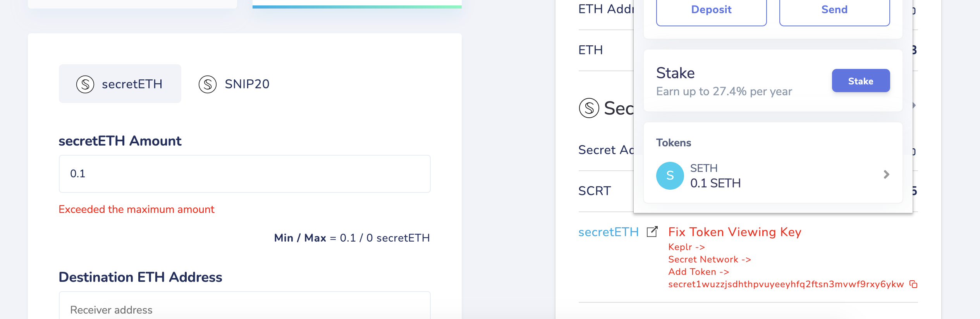The image size is (980, 319).
Task: Select the secretETH tab
Action: 119,83
